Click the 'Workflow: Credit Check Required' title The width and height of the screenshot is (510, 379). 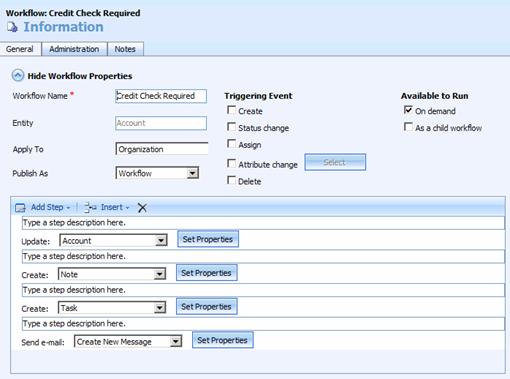point(73,13)
